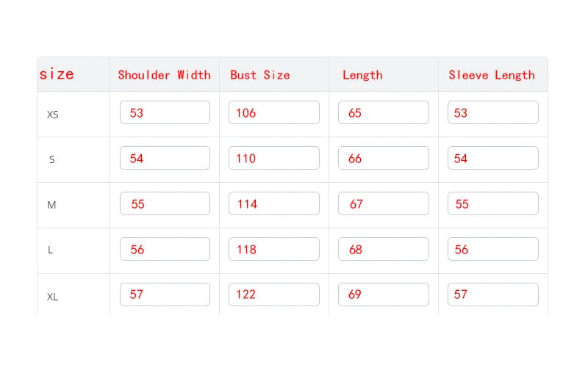This screenshot has width=588, height=365.
Task: Click the M Sleeve Length input field
Action: (493, 203)
